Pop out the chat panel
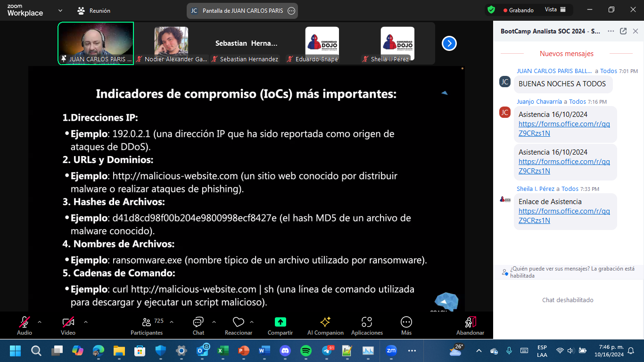Viewport: 644px width, 362px height. [x=623, y=31]
